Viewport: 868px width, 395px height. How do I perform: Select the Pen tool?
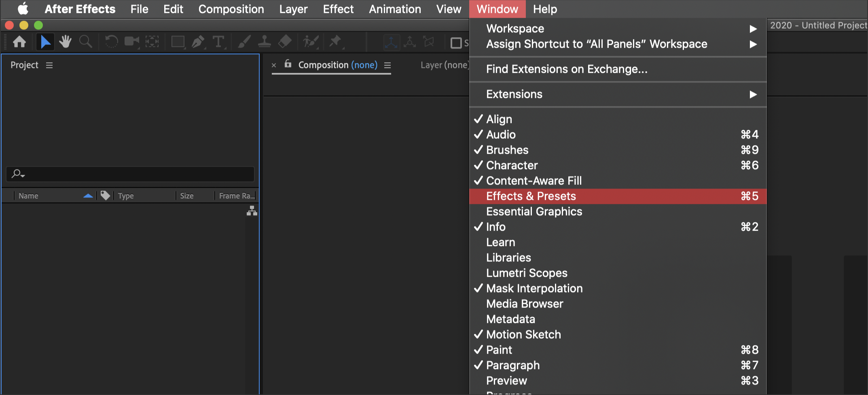click(x=198, y=42)
